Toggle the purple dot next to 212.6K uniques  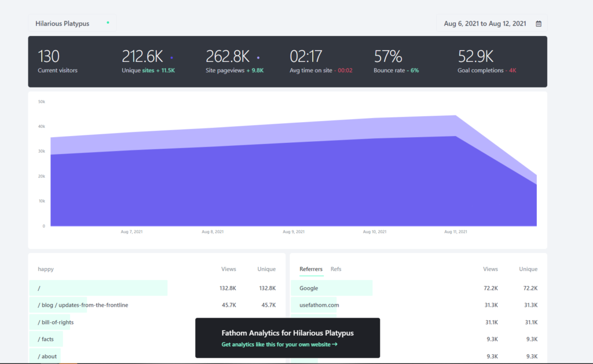coord(171,58)
